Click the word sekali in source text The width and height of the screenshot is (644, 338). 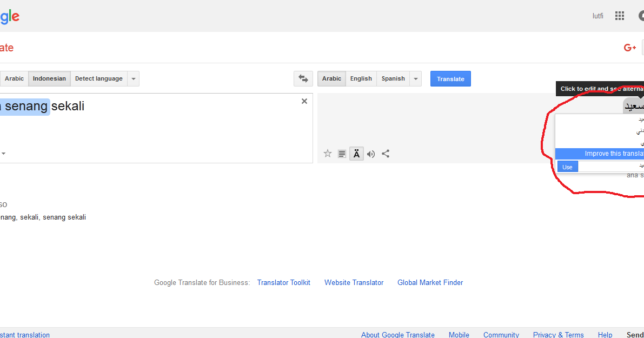pos(68,106)
